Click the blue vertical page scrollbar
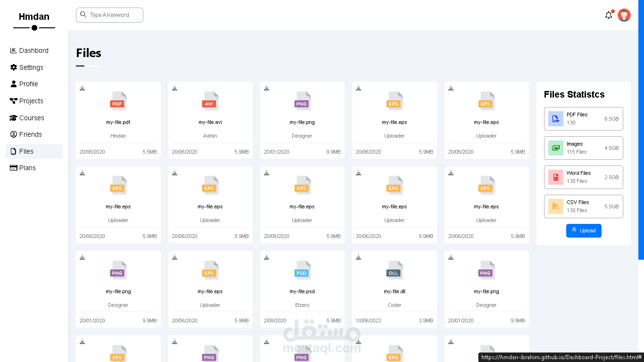Image resolution: width=644 pixels, height=362 pixels. [641, 130]
